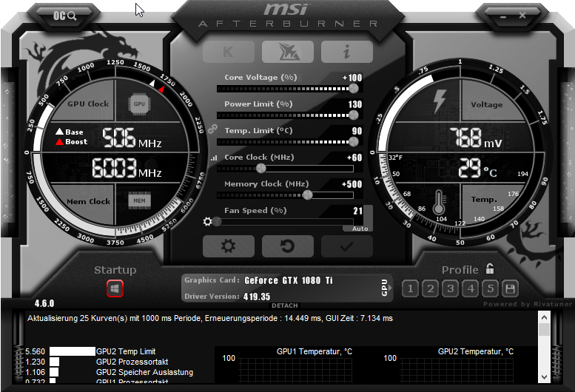Click the monitoring panel scrollbar down arrow

[544, 378]
